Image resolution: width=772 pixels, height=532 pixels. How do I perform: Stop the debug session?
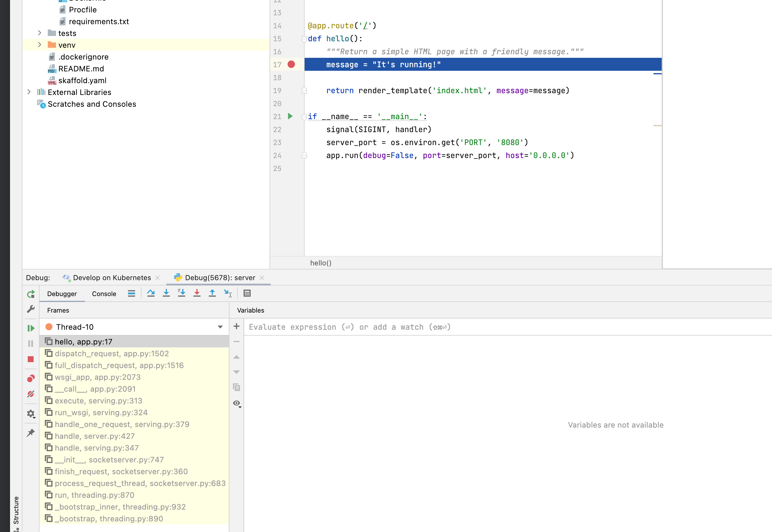(x=31, y=359)
